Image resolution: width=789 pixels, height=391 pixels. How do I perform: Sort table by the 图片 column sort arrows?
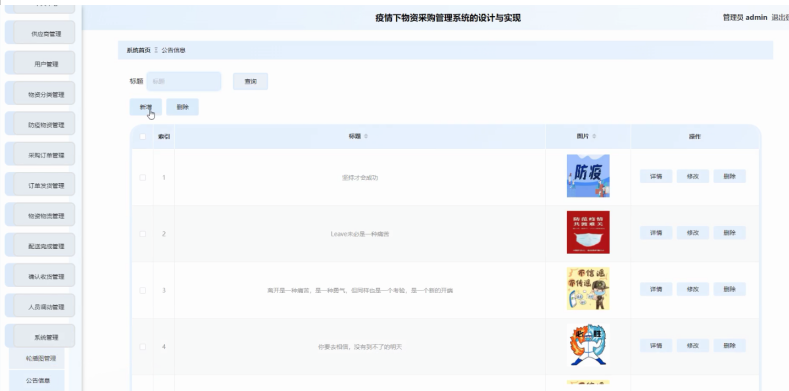(594, 136)
